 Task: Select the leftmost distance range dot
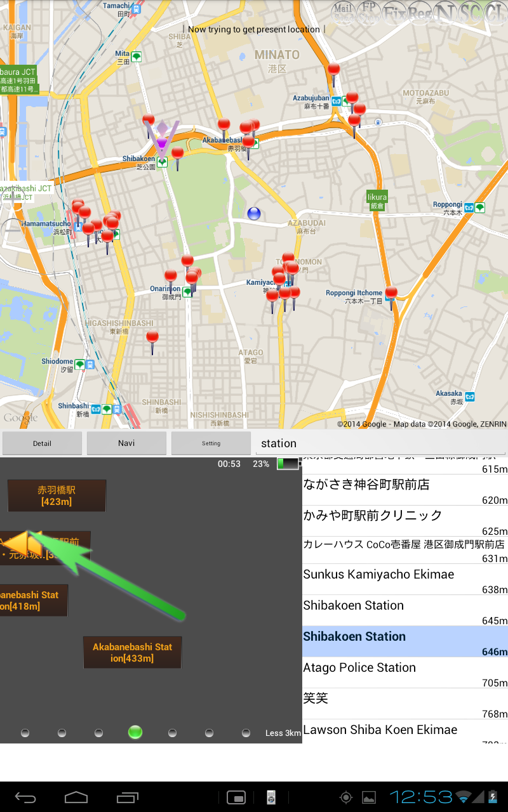point(25,733)
